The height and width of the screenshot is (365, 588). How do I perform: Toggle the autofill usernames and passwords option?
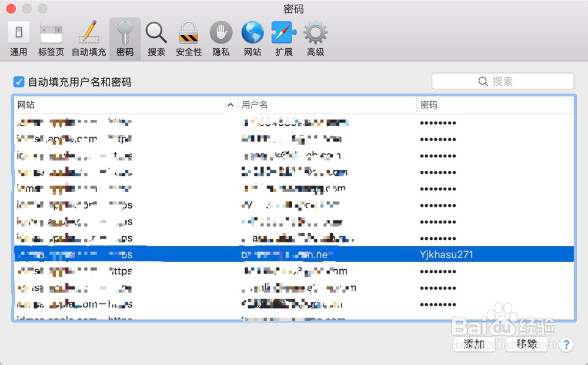18,81
